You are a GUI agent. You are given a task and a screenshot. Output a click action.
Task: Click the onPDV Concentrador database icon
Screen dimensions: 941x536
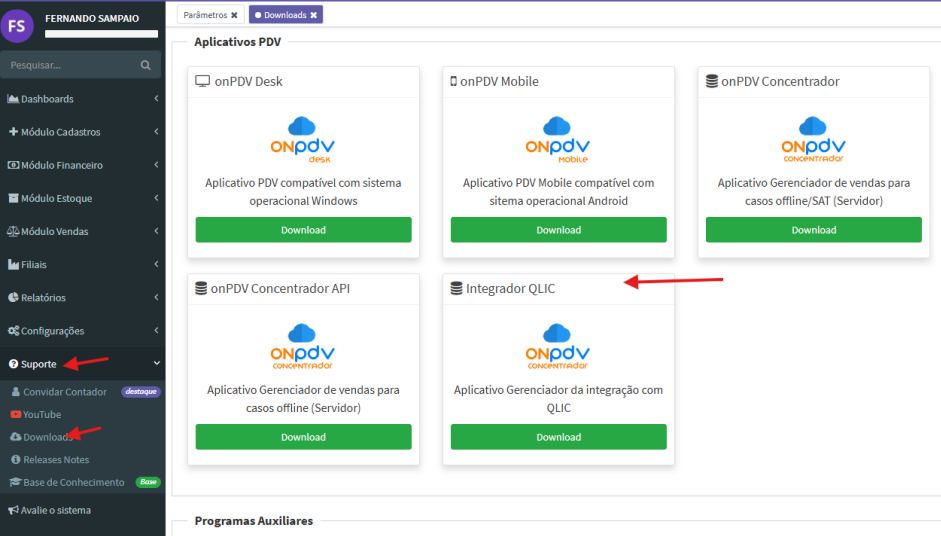pos(712,81)
